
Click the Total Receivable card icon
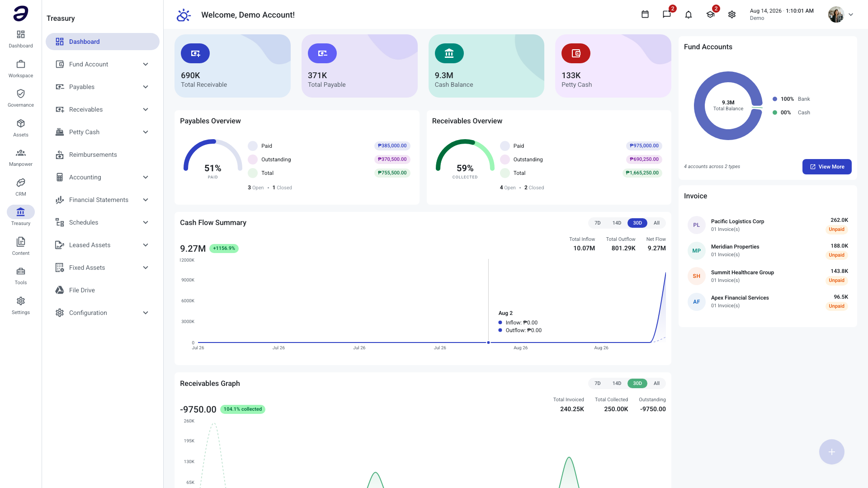click(195, 53)
